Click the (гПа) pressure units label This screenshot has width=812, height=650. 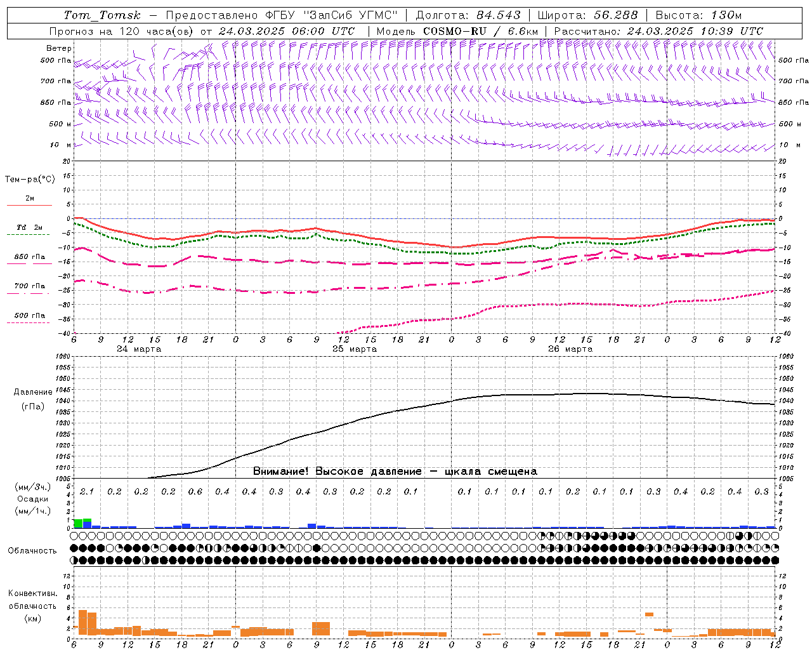click(x=32, y=407)
